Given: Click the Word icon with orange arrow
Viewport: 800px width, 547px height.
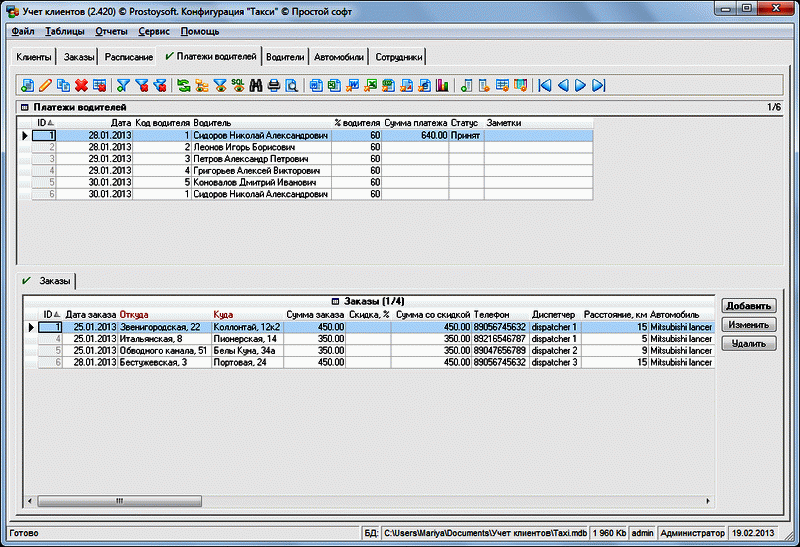Looking at the screenshot, I should point(352,85).
